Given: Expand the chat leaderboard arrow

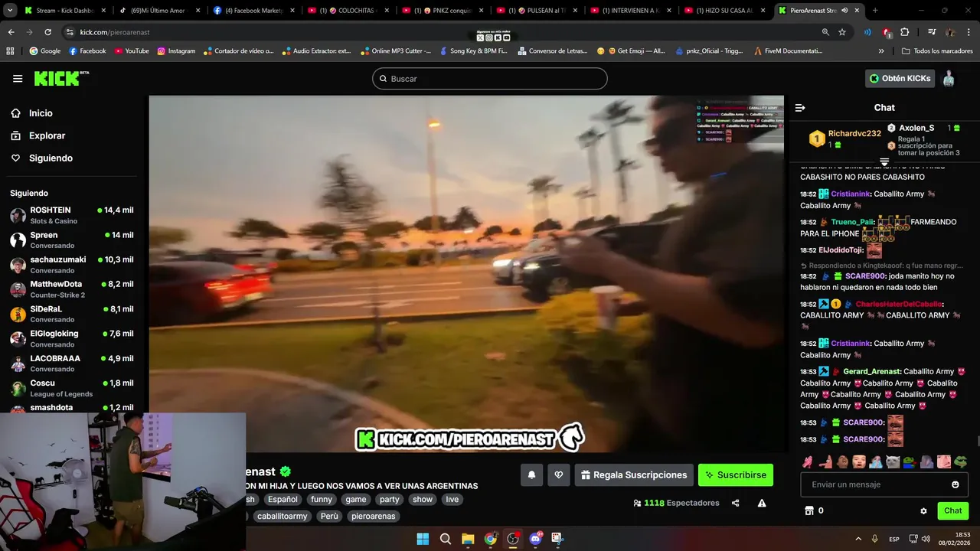Looking at the screenshot, I should click(x=884, y=161).
